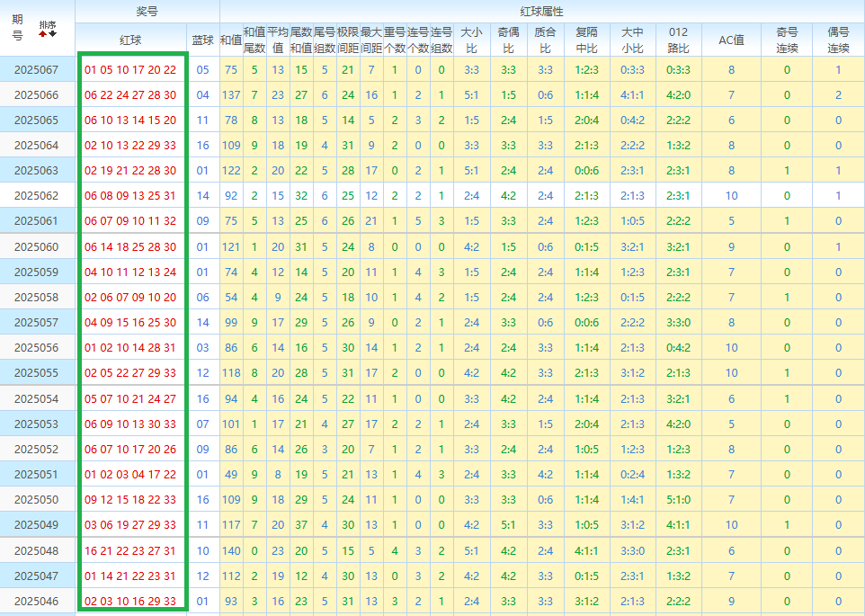Screen dimensions: 865x616
Task: Select period 2025046 cell
Action: pos(36,601)
